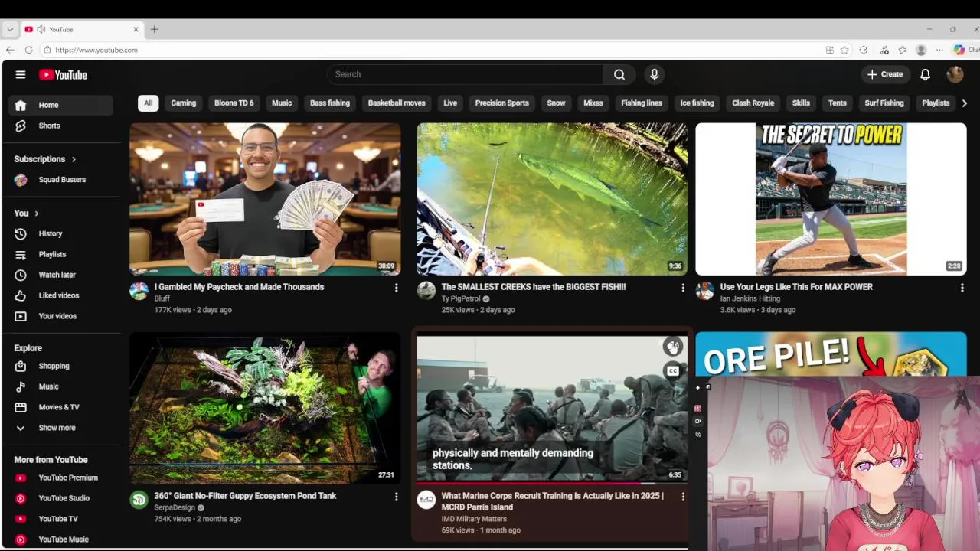Open the SerpaDesign channel avatar

pos(139,500)
